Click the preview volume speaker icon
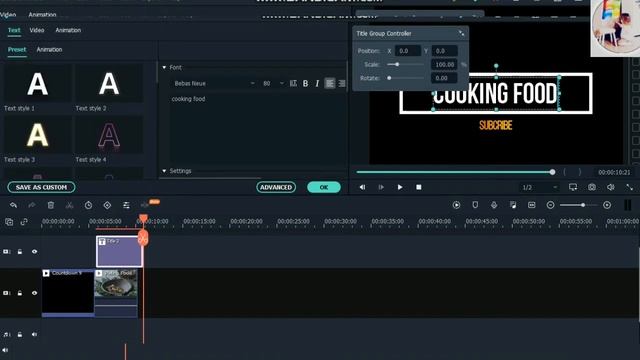The image size is (640, 360). pyautogui.click(x=611, y=187)
